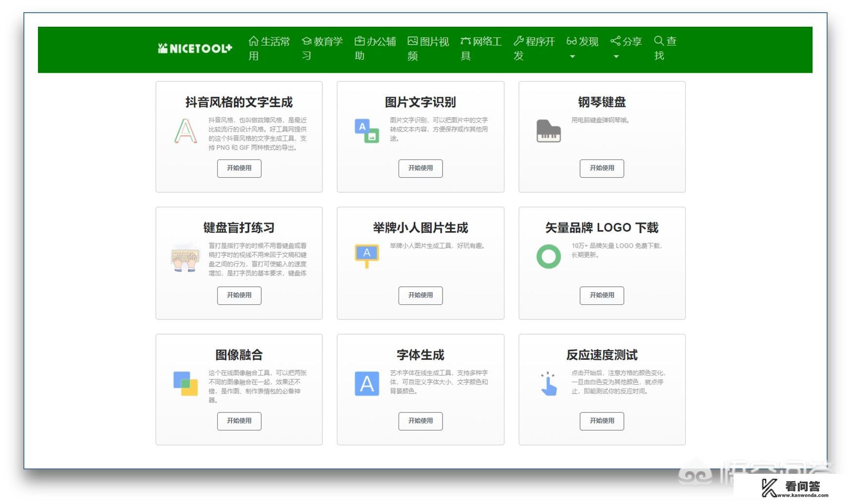Open the 查找 search menu item
The height and width of the screenshot is (504, 851).
click(665, 48)
